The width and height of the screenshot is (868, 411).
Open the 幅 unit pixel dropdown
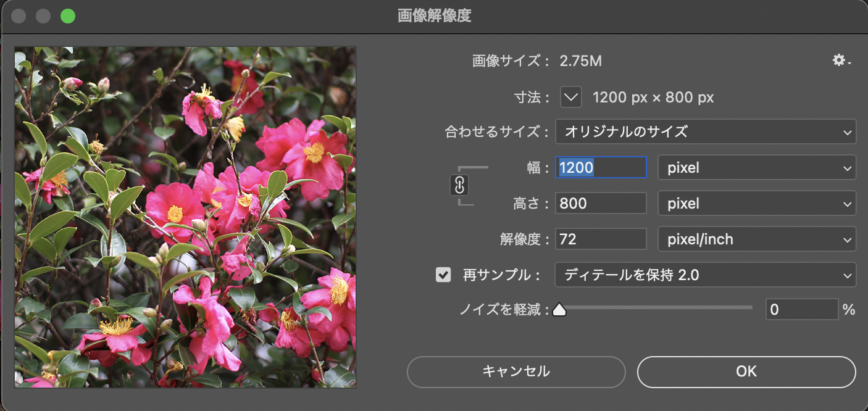[x=756, y=167]
